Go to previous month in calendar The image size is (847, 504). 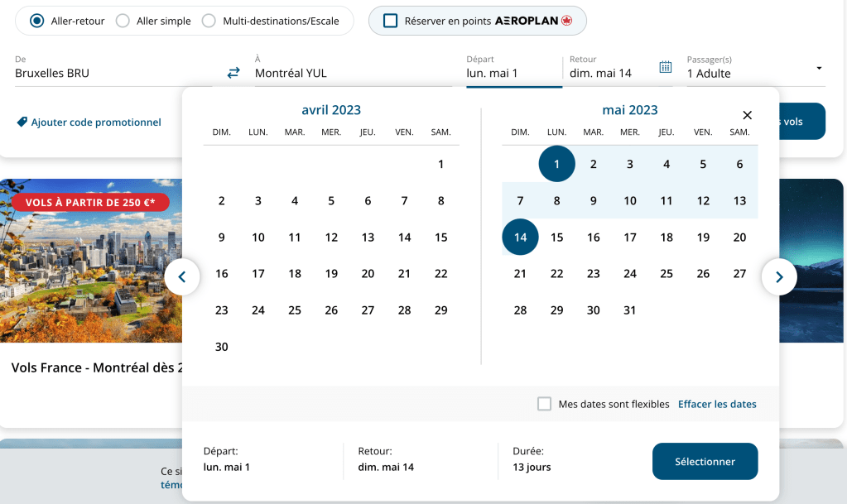click(183, 277)
